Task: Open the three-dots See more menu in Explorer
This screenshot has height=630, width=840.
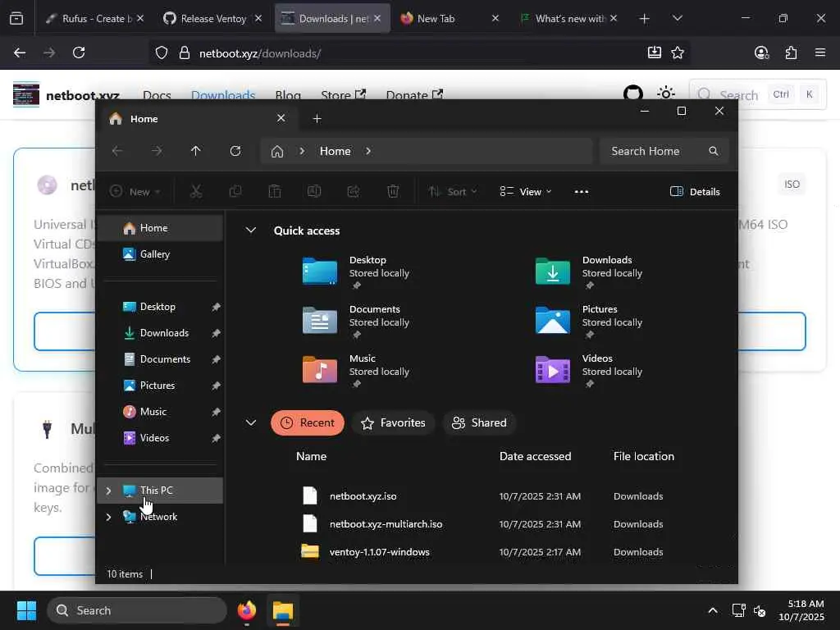Action: [582, 192]
